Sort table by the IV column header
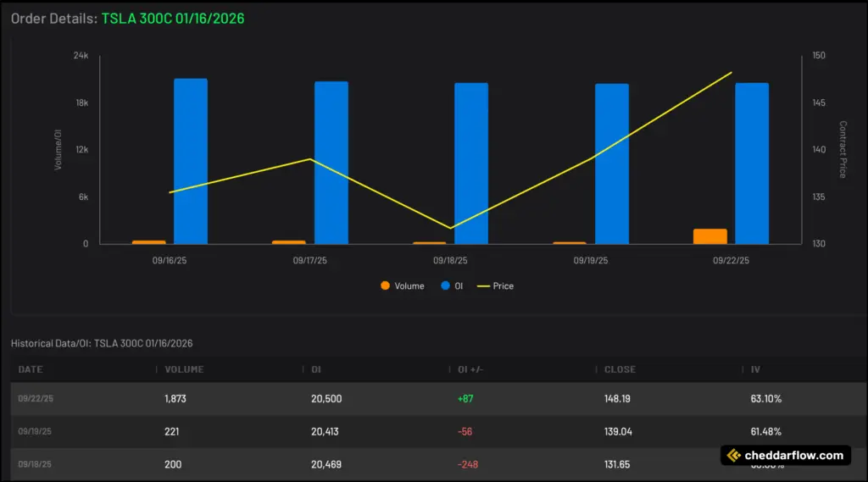Viewport: 868px width, 482px height. [755, 369]
